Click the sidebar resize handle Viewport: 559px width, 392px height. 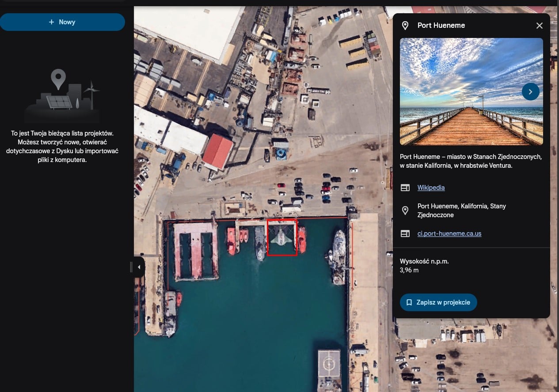tap(131, 267)
